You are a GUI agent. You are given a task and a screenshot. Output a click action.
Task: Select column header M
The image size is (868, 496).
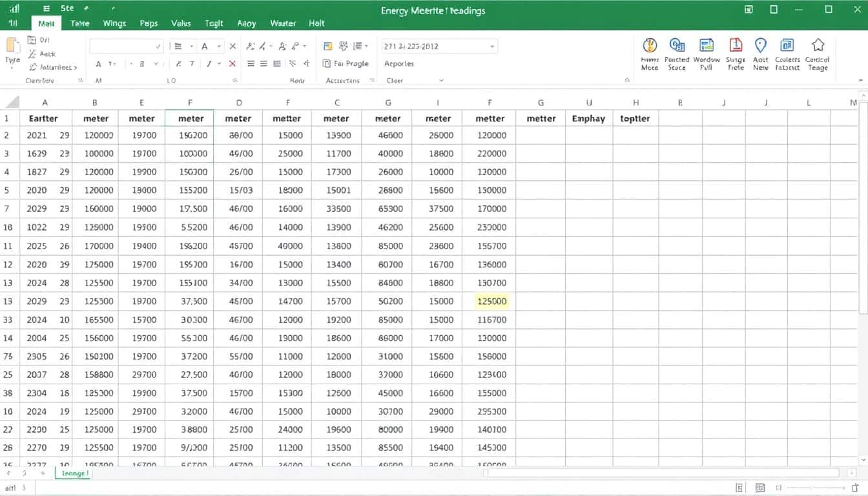pos(853,102)
